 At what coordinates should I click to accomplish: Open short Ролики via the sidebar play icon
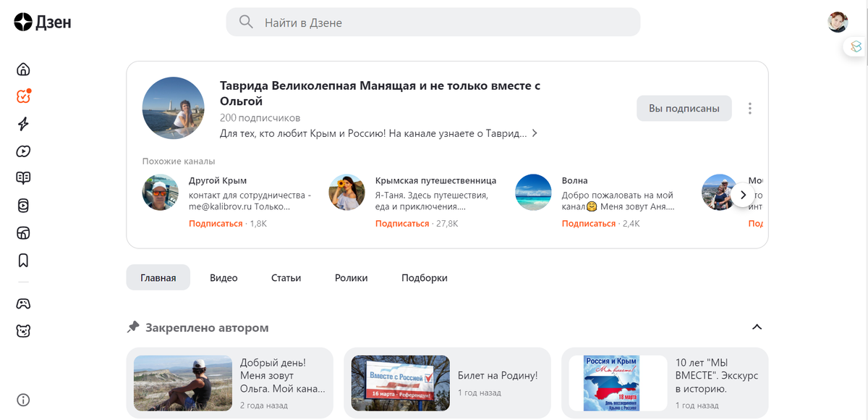[22, 205]
